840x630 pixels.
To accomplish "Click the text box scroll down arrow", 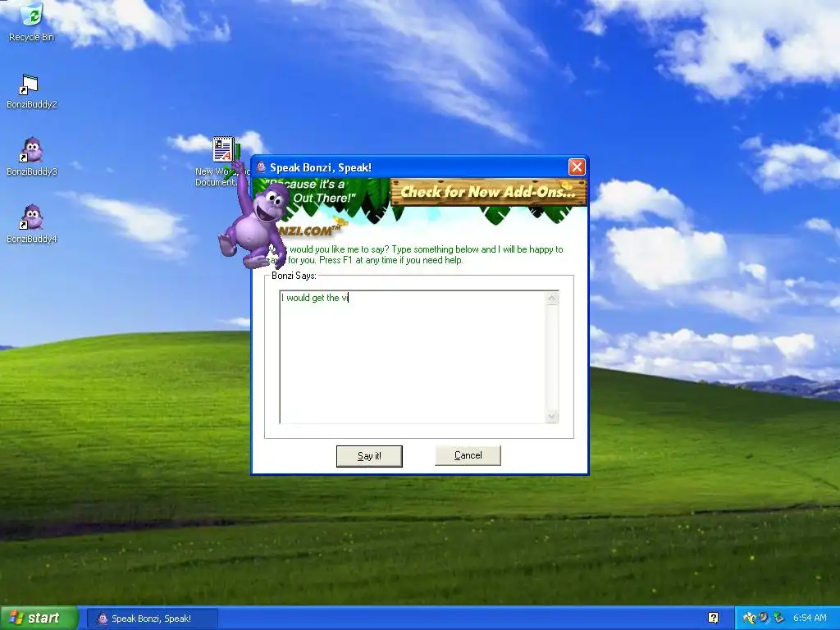I will point(552,416).
